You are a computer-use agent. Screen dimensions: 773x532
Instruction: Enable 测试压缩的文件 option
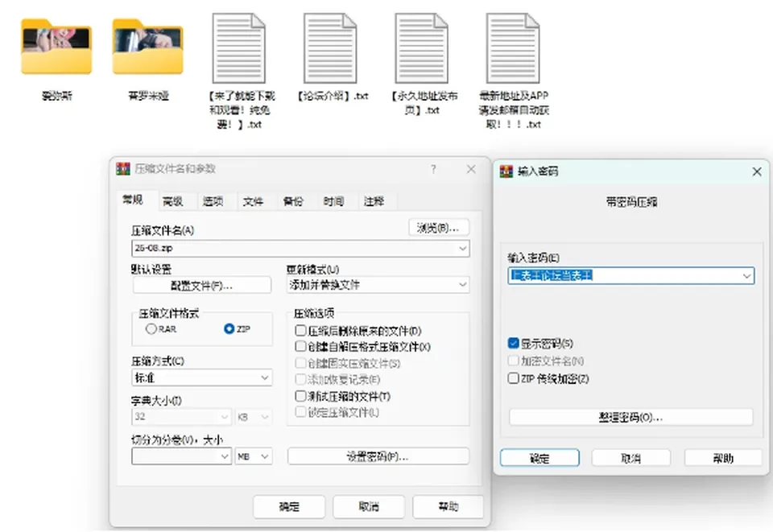(x=300, y=396)
